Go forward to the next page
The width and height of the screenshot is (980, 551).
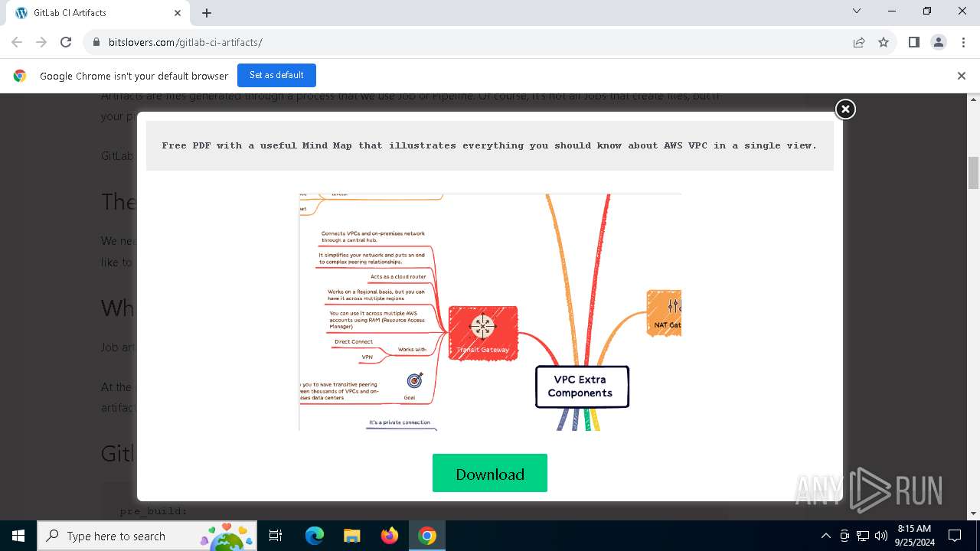tap(41, 42)
